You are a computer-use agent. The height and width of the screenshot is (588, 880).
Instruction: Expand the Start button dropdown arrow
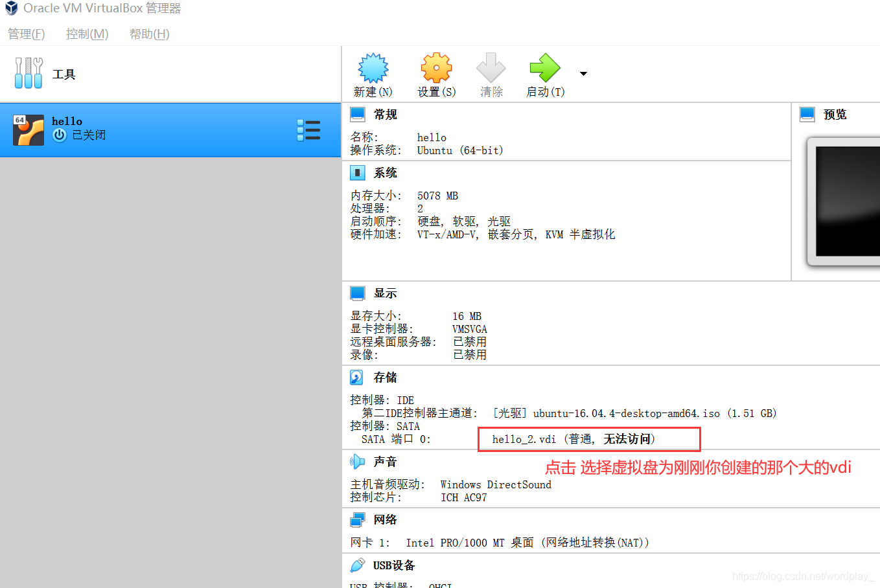point(583,74)
